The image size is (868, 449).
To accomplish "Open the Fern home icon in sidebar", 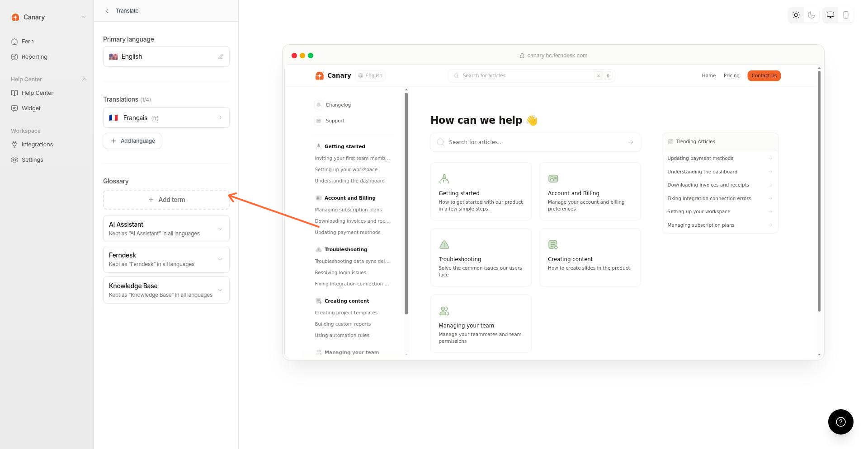I will click(14, 42).
